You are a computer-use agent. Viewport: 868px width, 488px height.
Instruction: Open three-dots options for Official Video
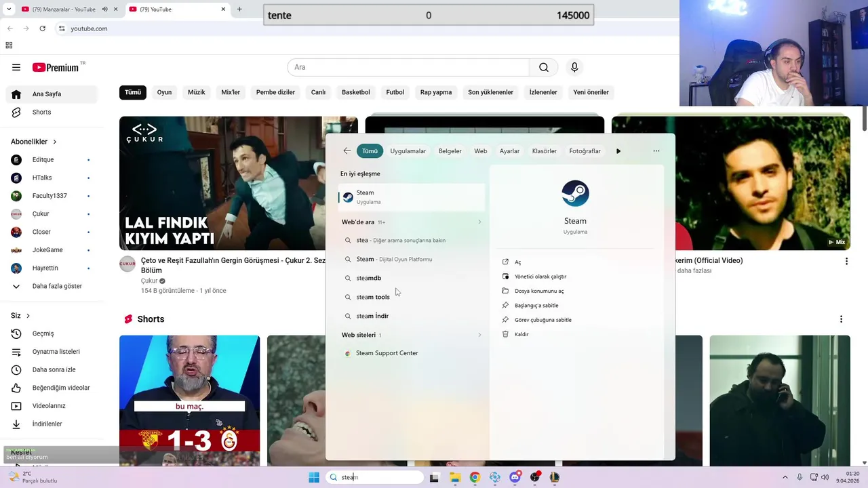[846, 261]
